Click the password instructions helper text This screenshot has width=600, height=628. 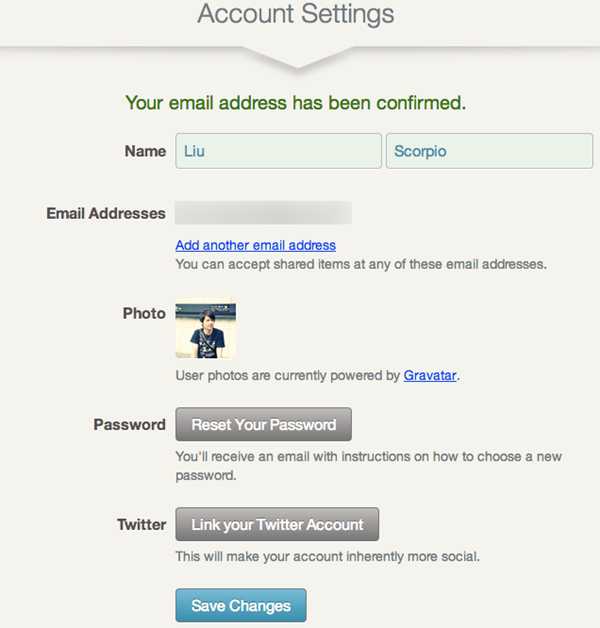(x=368, y=466)
